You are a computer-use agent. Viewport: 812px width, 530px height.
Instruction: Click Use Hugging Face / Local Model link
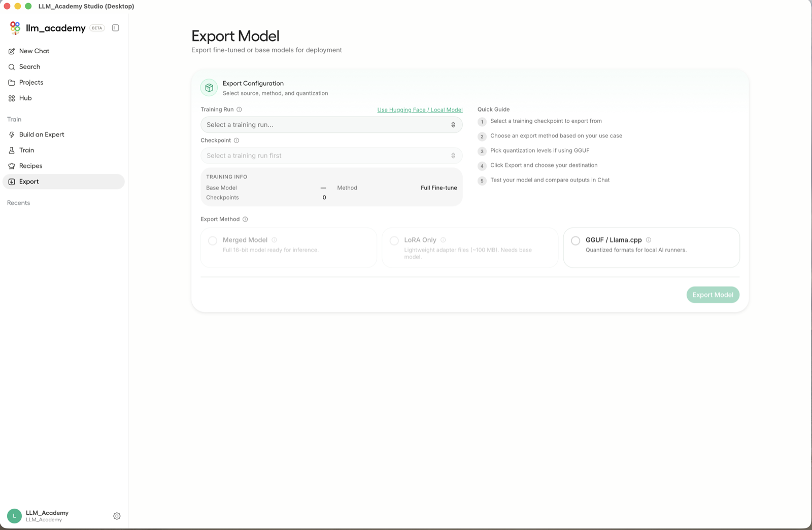[x=420, y=110]
